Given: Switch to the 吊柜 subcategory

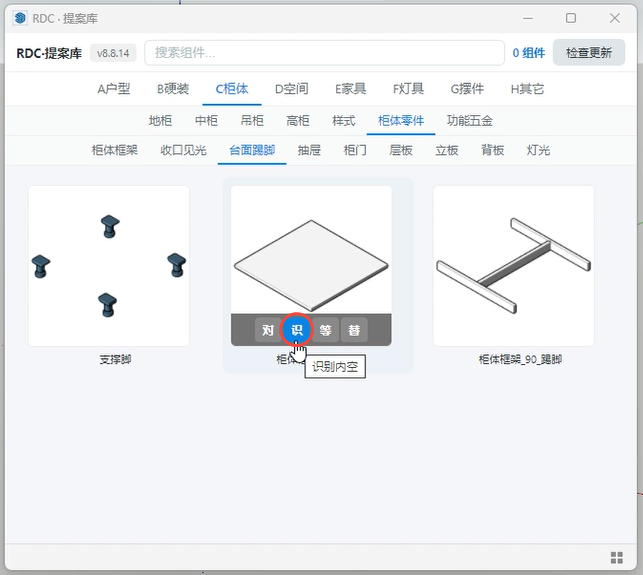Looking at the screenshot, I should (252, 121).
